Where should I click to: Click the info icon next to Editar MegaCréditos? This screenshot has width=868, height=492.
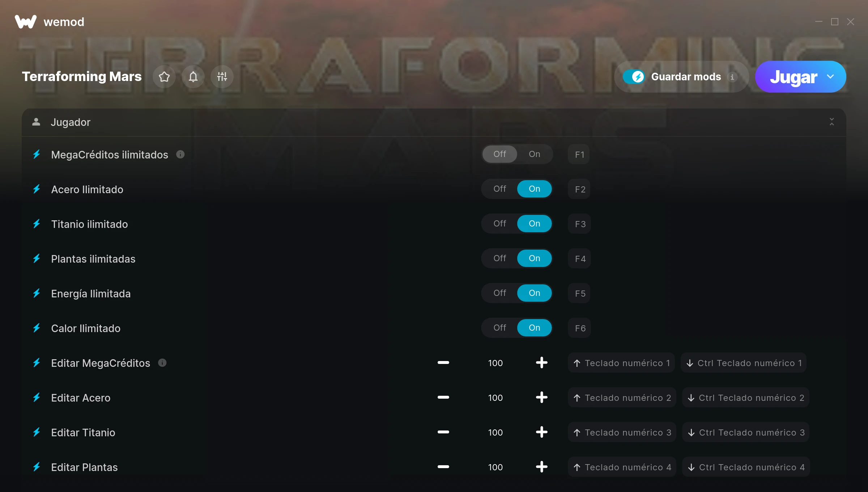click(162, 362)
